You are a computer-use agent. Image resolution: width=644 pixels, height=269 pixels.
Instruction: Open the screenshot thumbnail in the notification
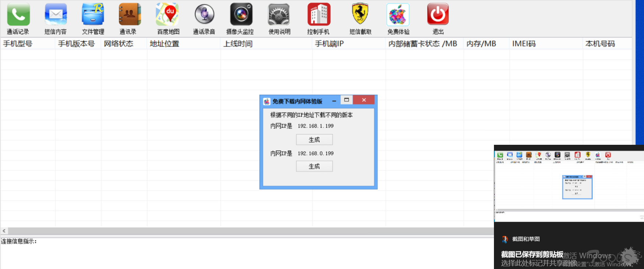[569, 186]
